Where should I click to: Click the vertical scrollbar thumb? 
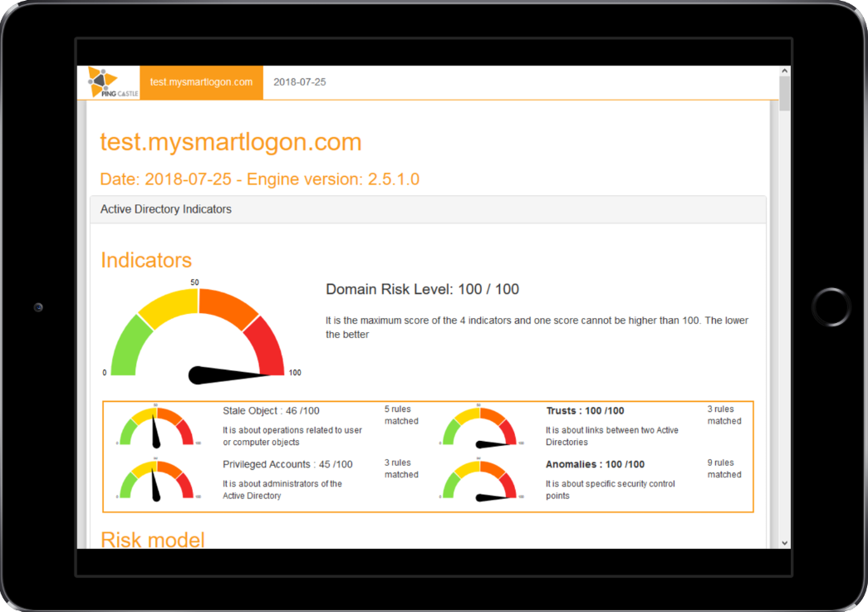784,94
